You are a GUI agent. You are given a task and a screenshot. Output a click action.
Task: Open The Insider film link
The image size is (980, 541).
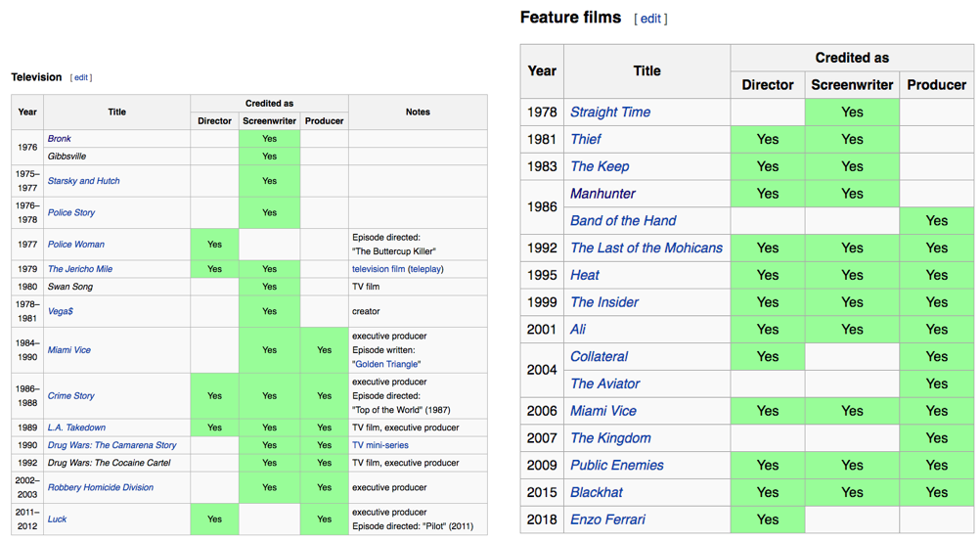tap(604, 302)
